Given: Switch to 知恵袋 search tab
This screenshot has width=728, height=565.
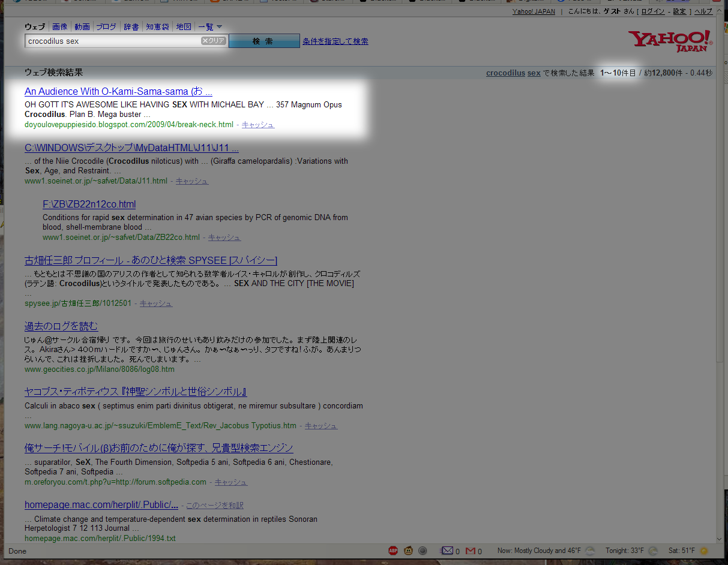Looking at the screenshot, I should tap(157, 26).
